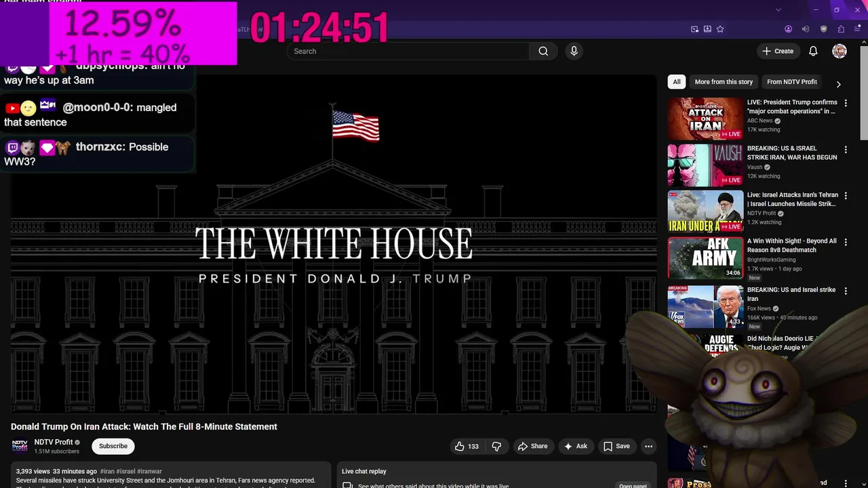
Task: Open title "BREAKING: US and Israel strike Iran"
Action: pos(791,294)
